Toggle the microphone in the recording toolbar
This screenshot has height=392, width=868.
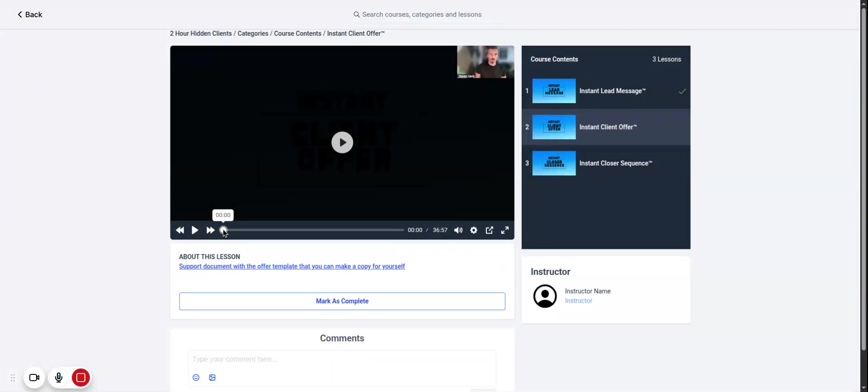pos(59,378)
